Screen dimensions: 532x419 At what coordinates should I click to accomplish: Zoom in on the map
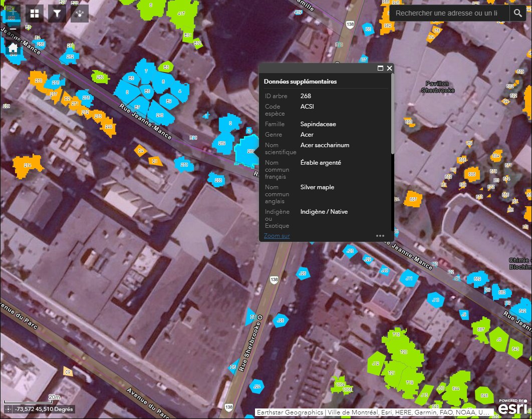13,13
